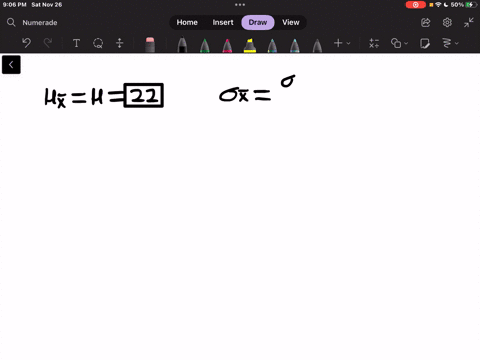Expand the ink conversion dropdown arrow
The image size is (480, 360).
pos(457,43)
